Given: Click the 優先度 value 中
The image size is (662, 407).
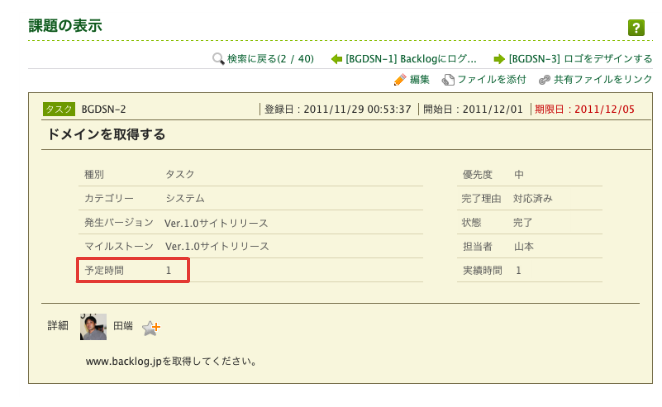Looking at the screenshot, I should coord(519,174).
